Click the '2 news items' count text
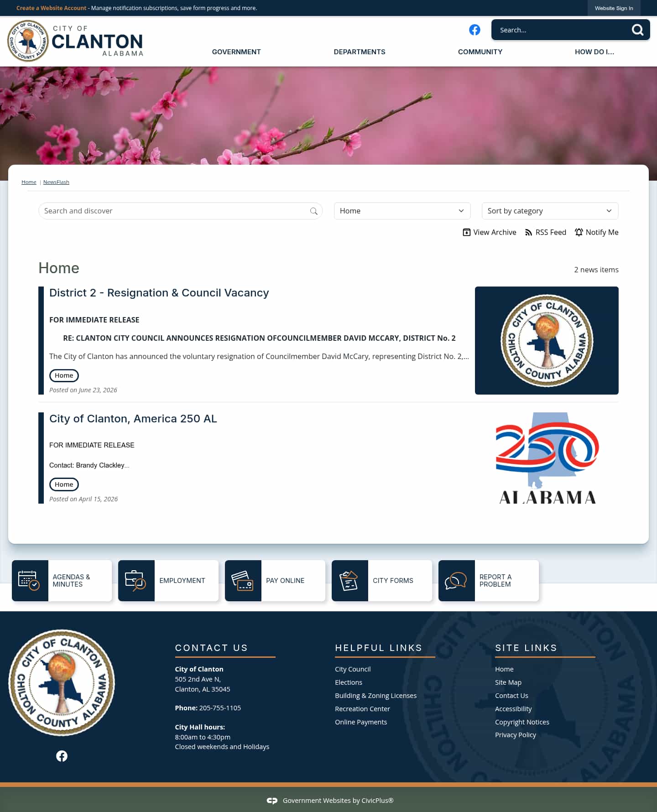The width and height of the screenshot is (657, 812). pyautogui.click(x=596, y=270)
